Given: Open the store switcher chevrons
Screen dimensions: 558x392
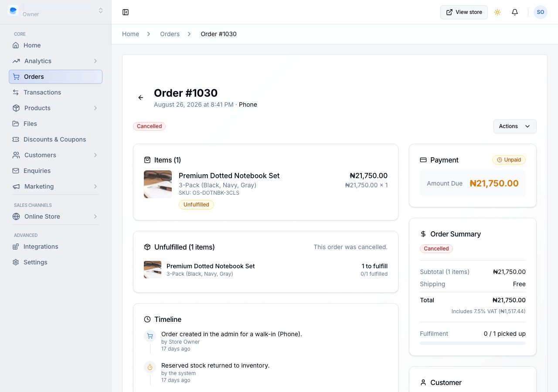Looking at the screenshot, I should click(x=101, y=10).
